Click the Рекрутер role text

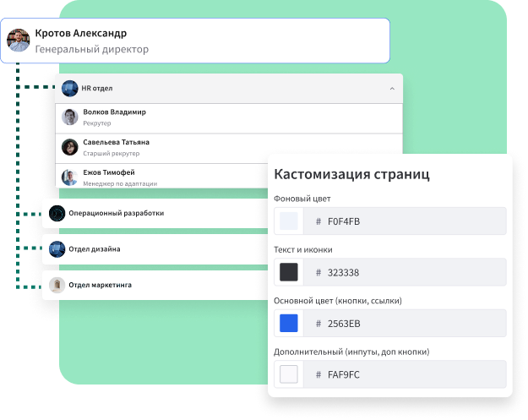(x=97, y=123)
